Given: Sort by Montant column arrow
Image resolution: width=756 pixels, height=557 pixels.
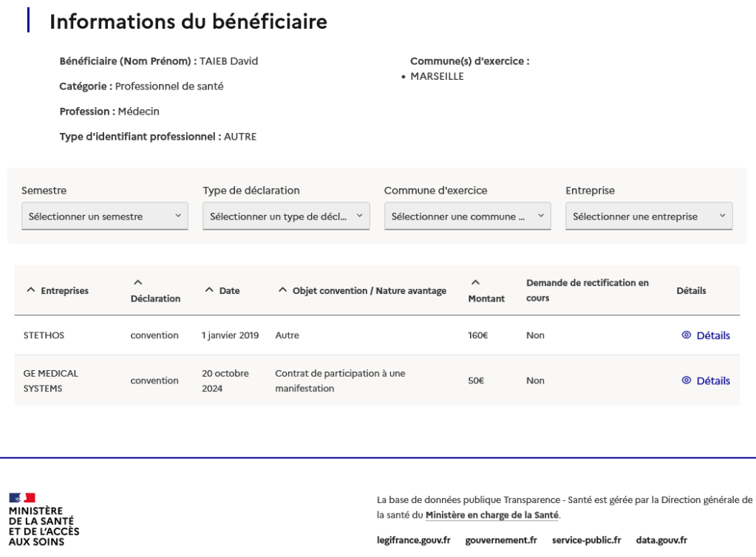Looking at the screenshot, I should 474,282.
